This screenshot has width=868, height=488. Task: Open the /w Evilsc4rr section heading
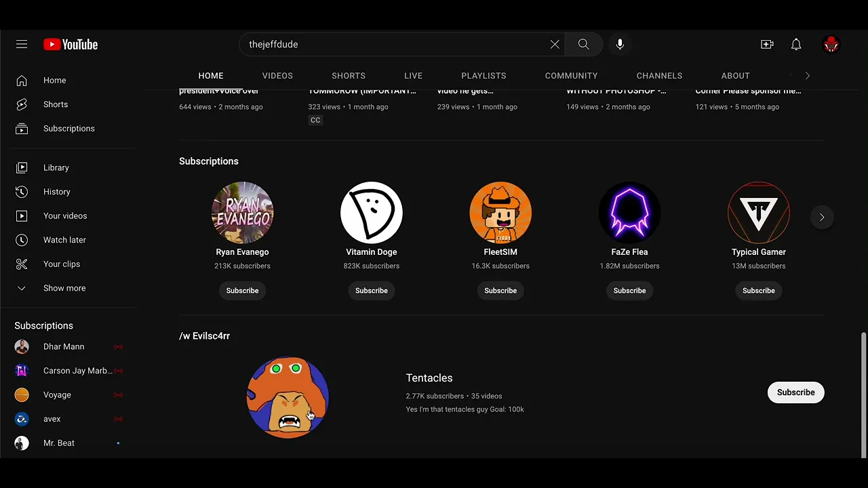(204, 336)
